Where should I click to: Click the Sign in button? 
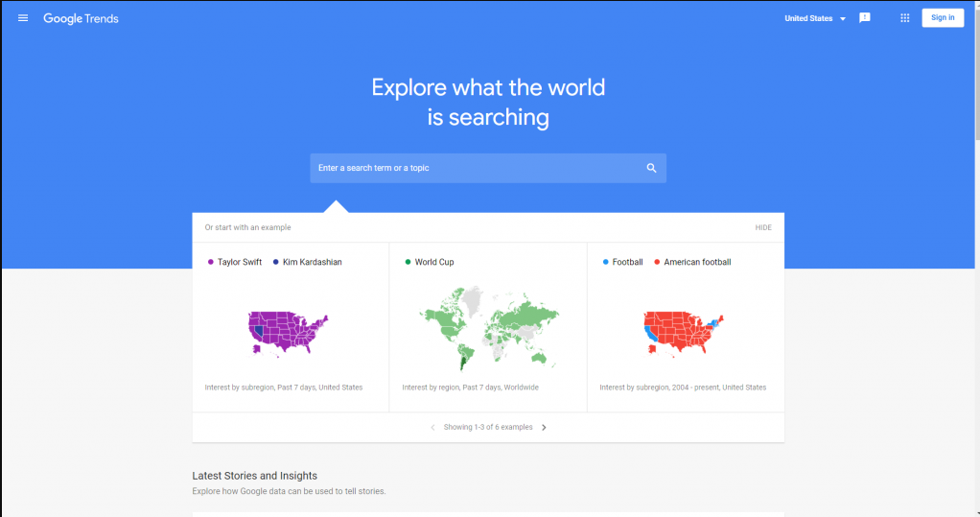click(x=943, y=17)
